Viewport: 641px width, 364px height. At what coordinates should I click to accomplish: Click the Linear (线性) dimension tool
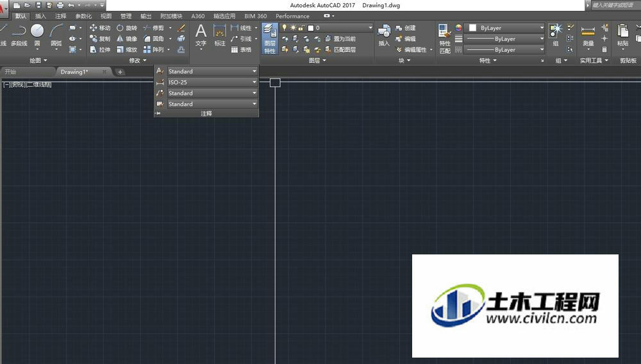[x=241, y=28]
